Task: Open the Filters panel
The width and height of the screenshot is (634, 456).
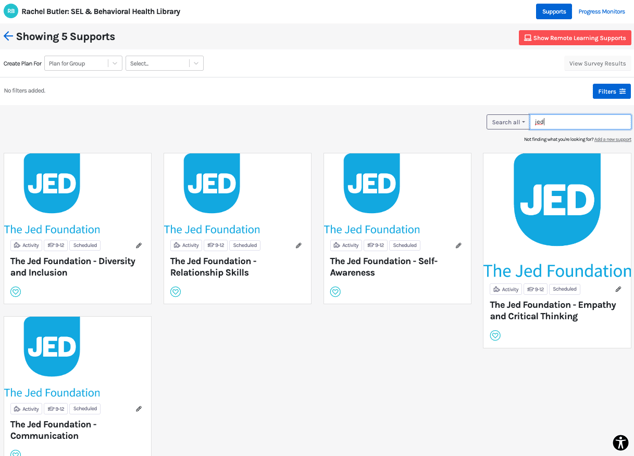Action: click(x=612, y=91)
